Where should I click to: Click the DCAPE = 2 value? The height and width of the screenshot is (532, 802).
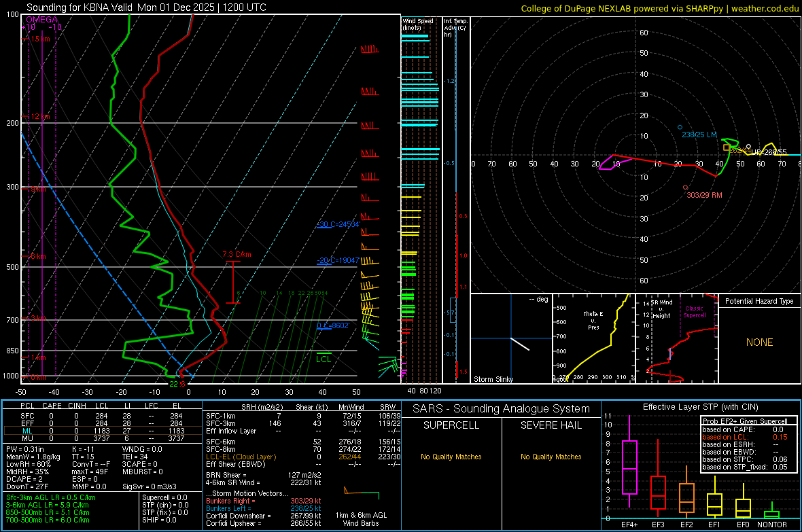click(x=24, y=479)
